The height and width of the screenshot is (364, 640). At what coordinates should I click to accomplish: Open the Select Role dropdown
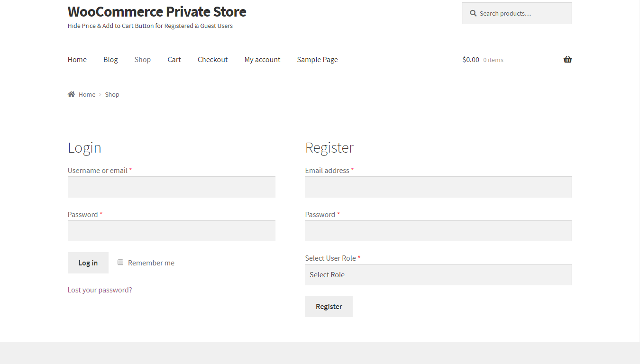coord(438,275)
